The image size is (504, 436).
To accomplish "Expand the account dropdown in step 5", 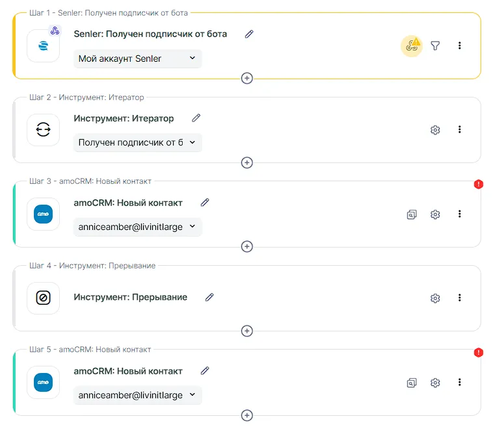I will coord(137,395).
